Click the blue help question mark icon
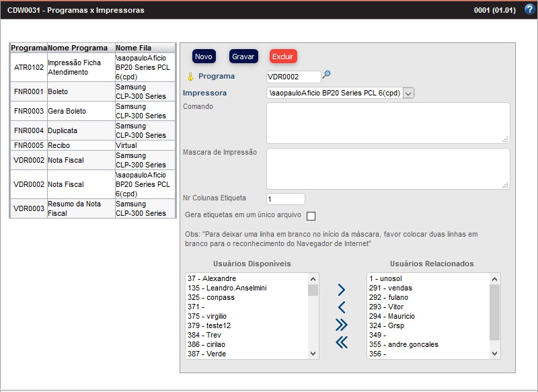 click(529, 10)
